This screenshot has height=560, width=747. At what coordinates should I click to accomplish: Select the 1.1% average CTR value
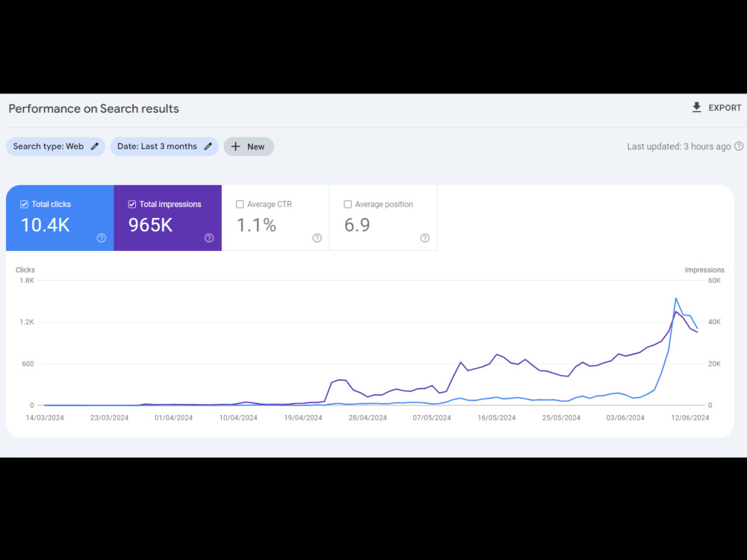coord(256,225)
